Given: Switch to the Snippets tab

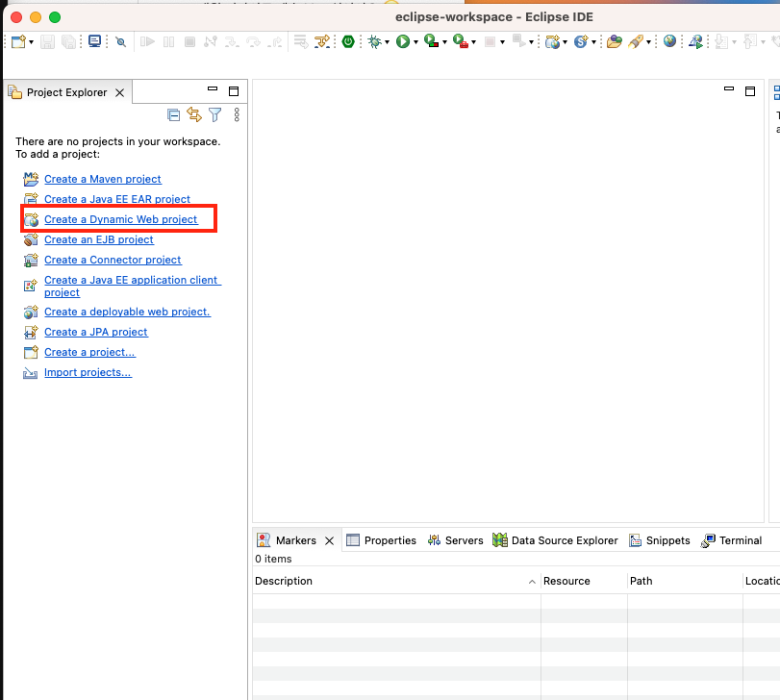Looking at the screenshot, I should point(660,540).
